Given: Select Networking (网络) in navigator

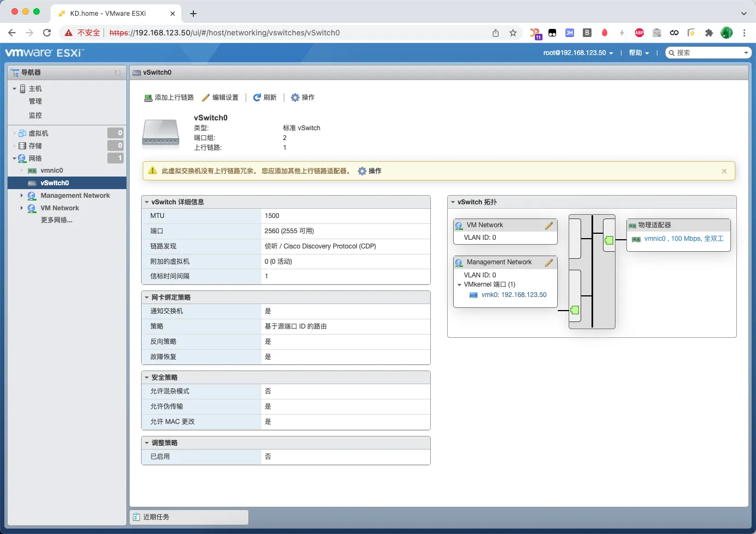Looking at the screenshot, I should [35, 159].
